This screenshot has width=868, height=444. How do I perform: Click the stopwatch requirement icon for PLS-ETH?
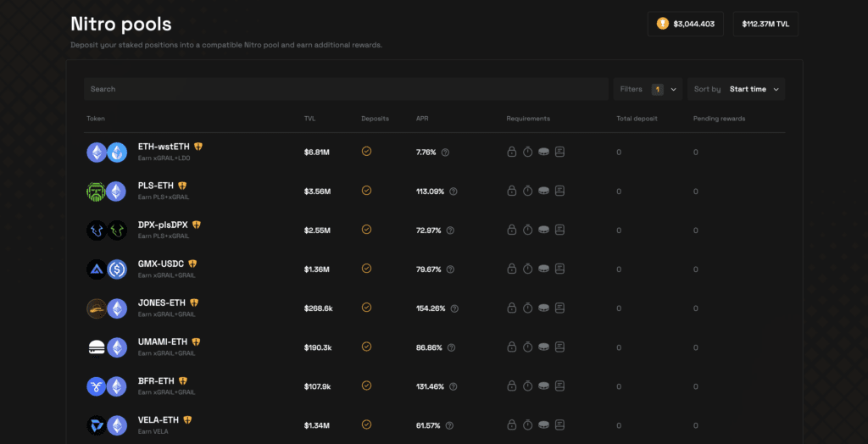tap(527, 191)
